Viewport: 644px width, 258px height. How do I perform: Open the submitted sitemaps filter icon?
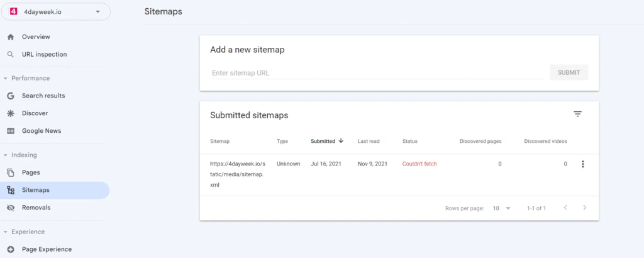[x=577, y=114]
